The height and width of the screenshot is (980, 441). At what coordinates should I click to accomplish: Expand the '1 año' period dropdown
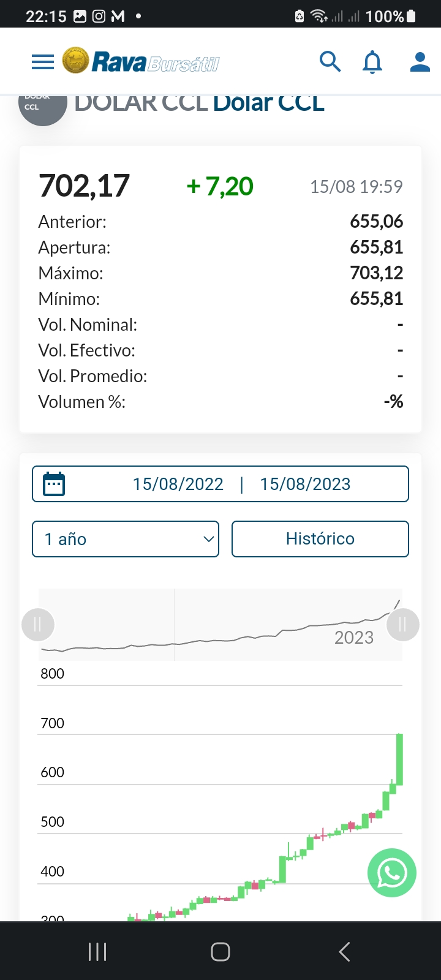click(125, 539)
